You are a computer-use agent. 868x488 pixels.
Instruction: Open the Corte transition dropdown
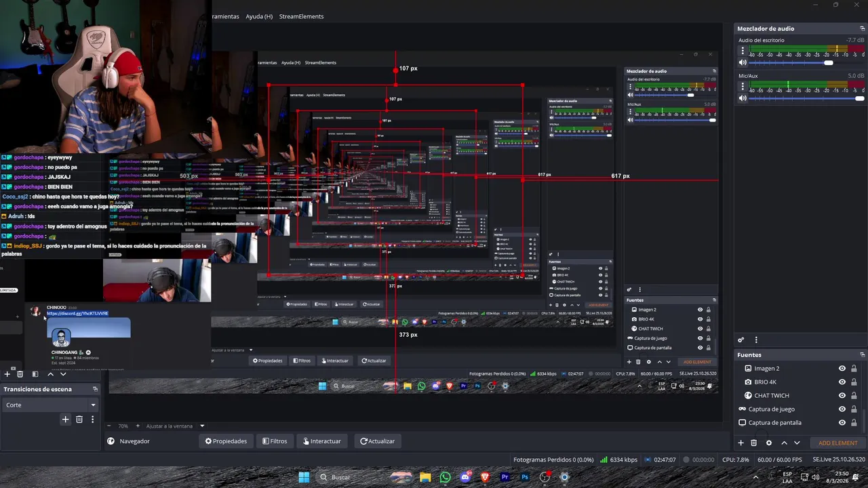point(51,405)
